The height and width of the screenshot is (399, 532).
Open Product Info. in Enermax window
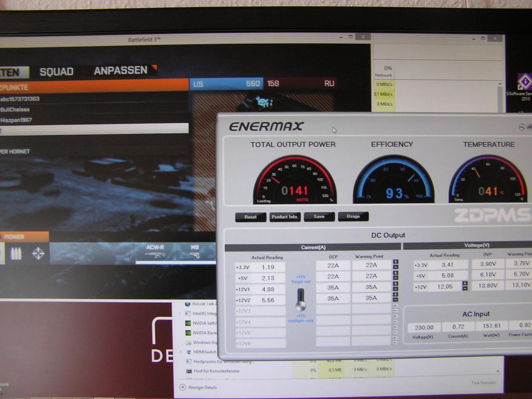pyautogui.click(x=285, y=217)
